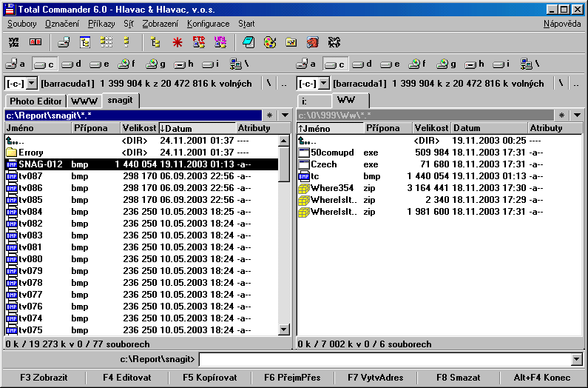The height and width of the screenshot is (388, 588).
Task: Click the xyz toolbar icon
Action: [x=14, y=42]
